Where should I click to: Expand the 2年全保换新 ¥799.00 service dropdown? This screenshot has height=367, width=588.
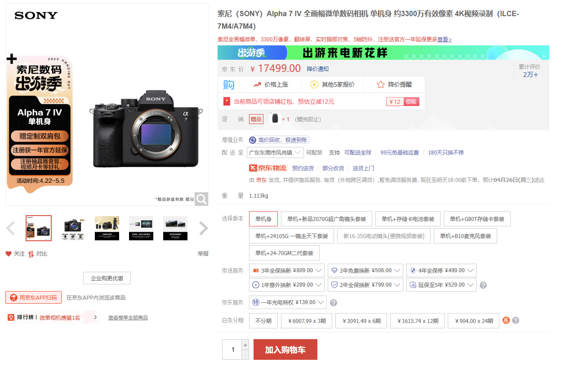365,285
